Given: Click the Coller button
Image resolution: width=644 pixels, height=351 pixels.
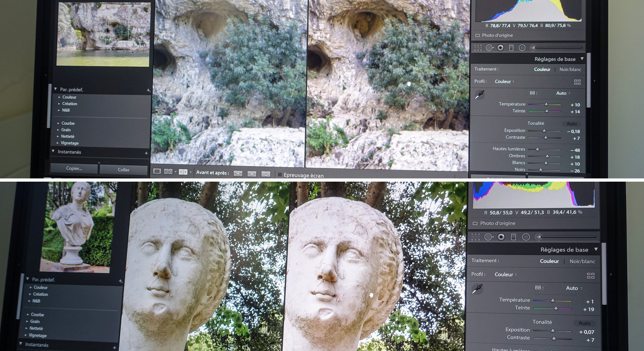Looking at the screenshot, I should (123, 170).
